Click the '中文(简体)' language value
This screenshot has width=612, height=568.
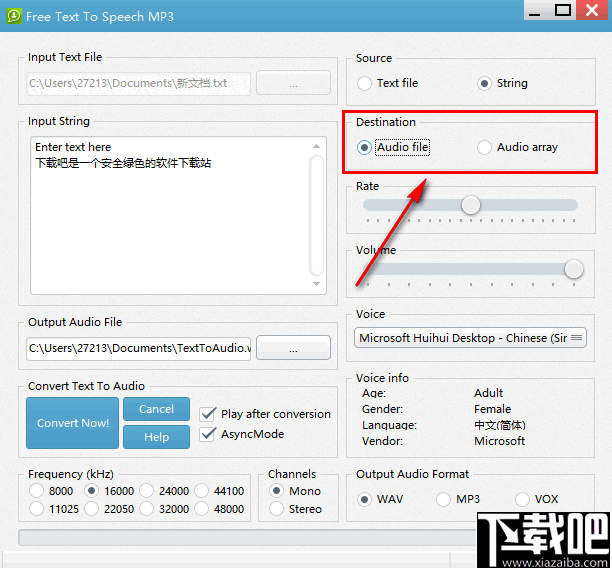pos(500,425)
